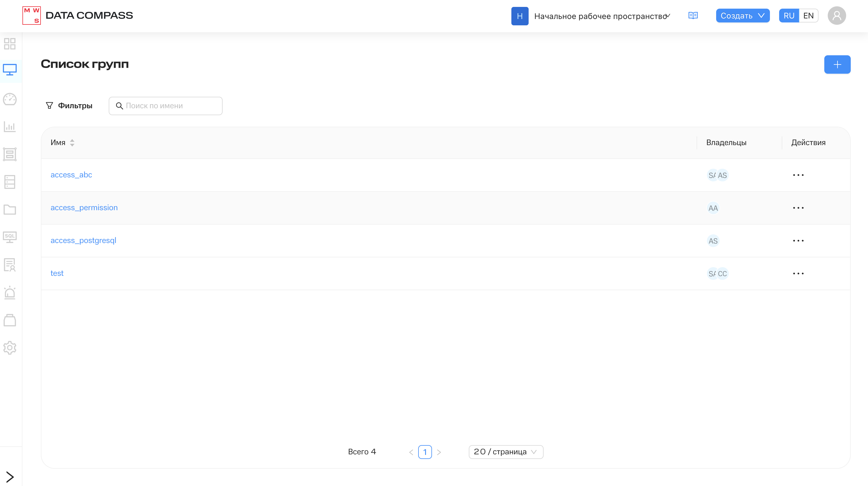
Task: Click the user avatar profile icon
Action: click(x=837, y=16)
